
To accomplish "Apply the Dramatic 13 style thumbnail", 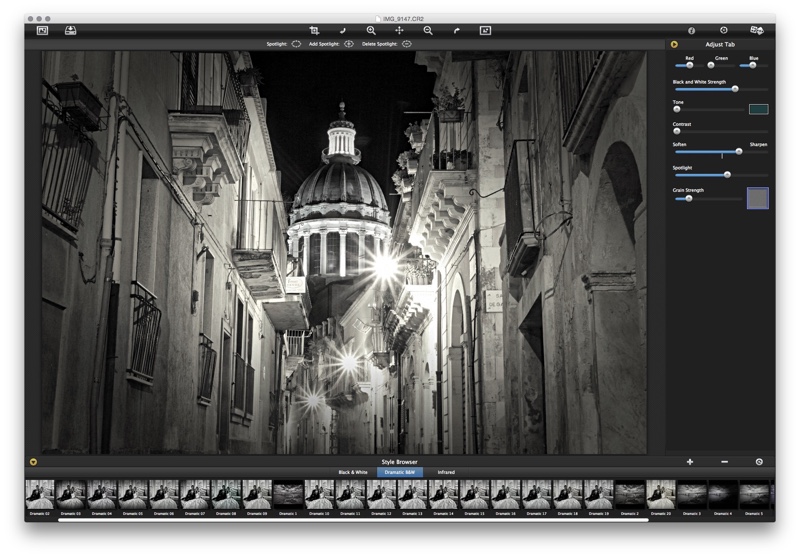I will [x=413, y=495].
